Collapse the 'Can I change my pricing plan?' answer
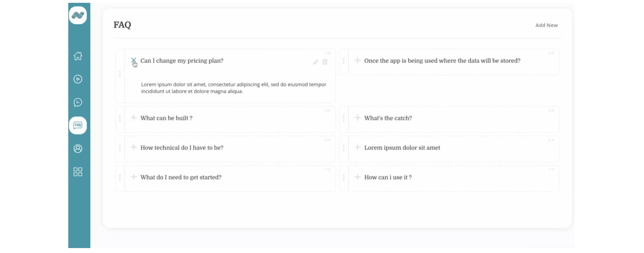The height and width of the screenshot is (253, 644). (134, 61)
